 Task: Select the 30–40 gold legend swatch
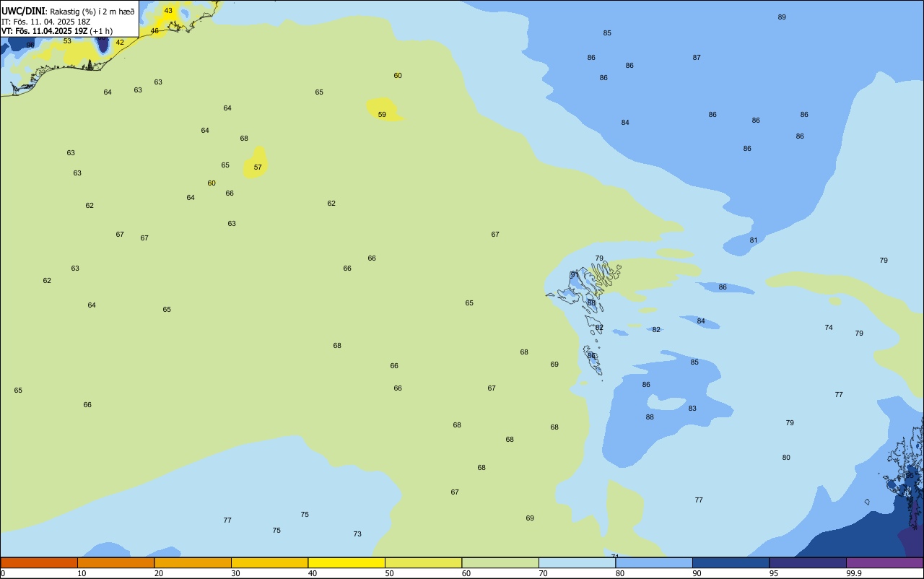tap(269, 562)
